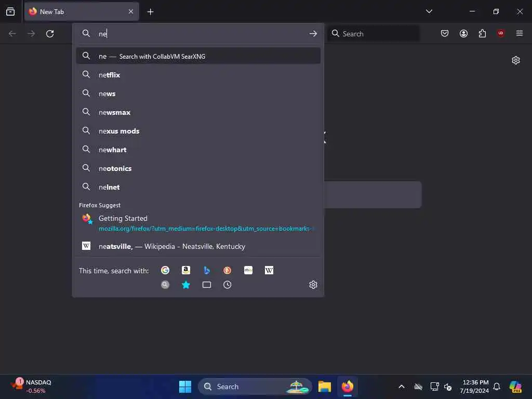Screen dimensions: 532x399
Task: Go forward with the forward arrow
Action: click(x=31, y=34)
